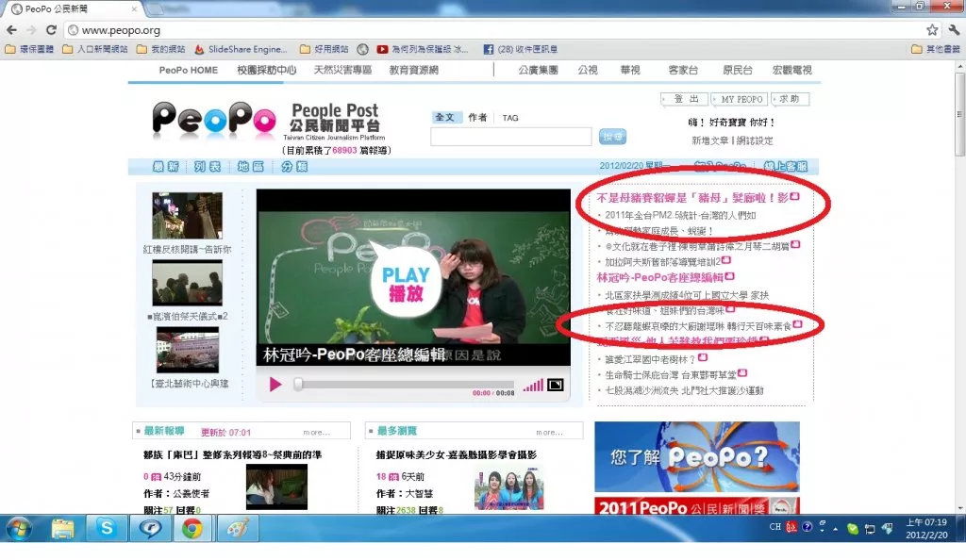Open the 校園採訪中心 menu item

tap(267, 70)
